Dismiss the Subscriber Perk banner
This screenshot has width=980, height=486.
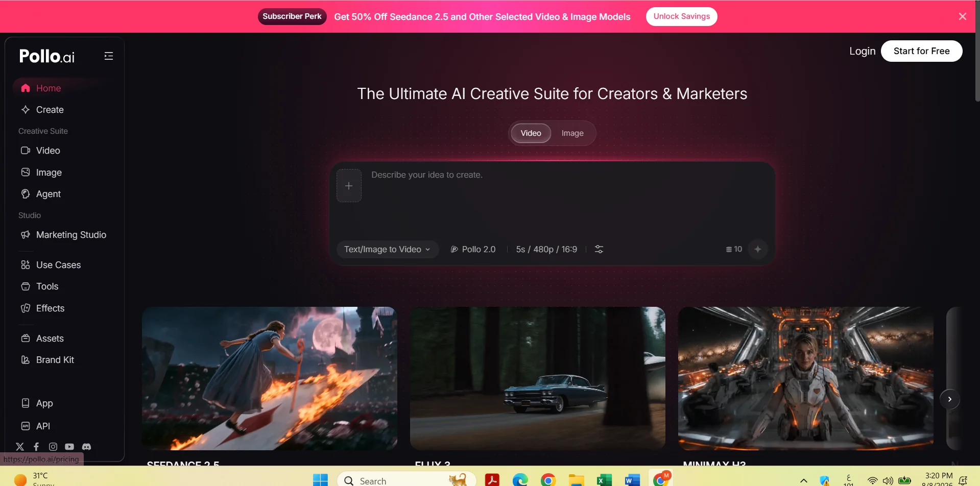pos(963,16)
